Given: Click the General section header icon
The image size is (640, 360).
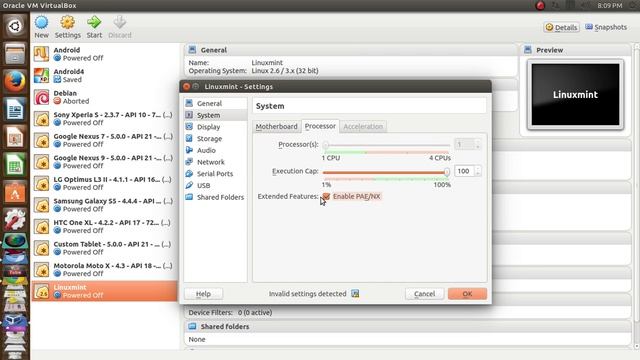Looking at the screenshot, I should pyautogui.click(x=192, y=50).
